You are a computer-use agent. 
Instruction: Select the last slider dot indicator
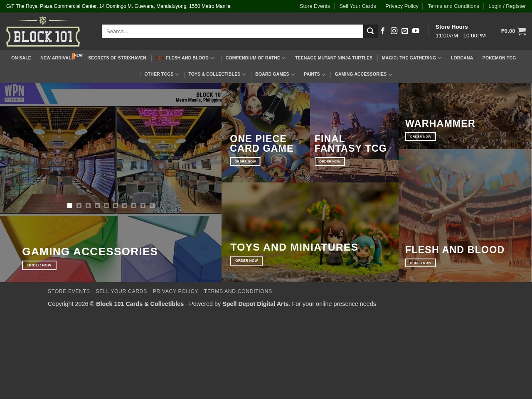point(152,206)
